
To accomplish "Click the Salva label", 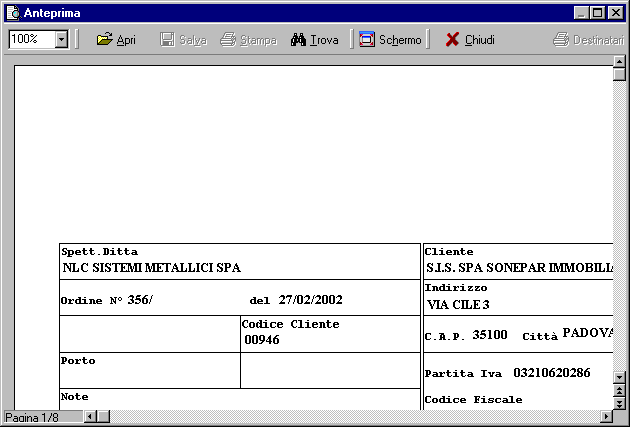I will pos(193,40).
